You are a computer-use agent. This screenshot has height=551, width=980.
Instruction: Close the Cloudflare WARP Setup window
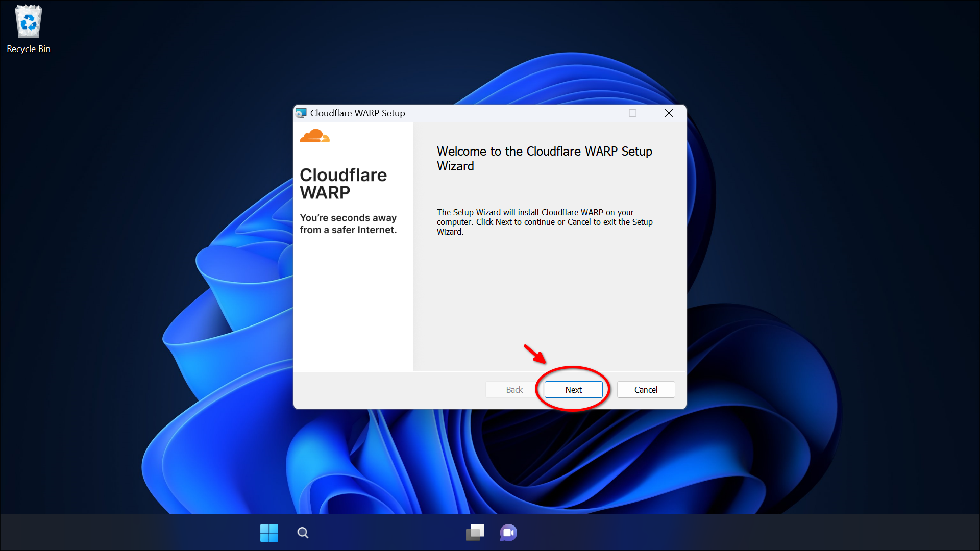669,113
